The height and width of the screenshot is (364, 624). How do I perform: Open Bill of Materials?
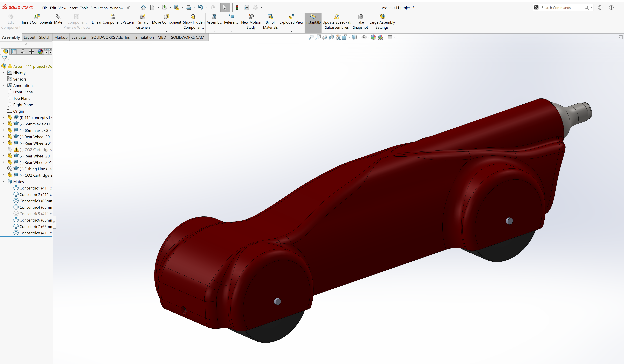[270, 22]
